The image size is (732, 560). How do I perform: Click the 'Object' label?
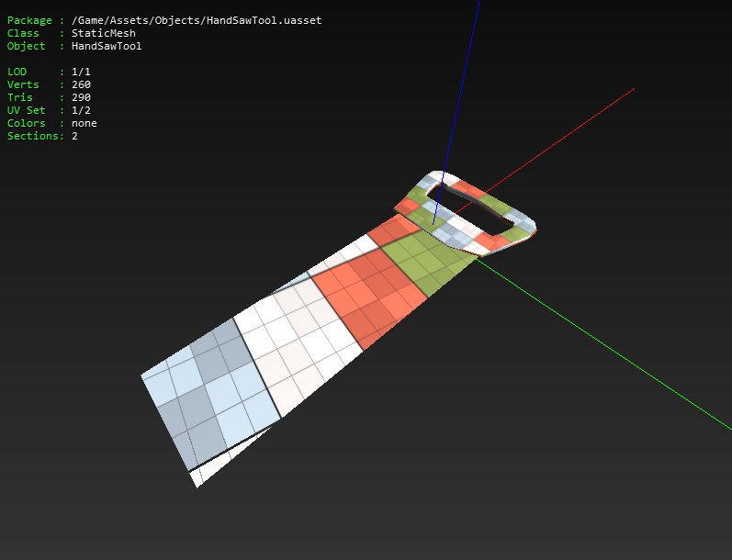tap(26, 46)
